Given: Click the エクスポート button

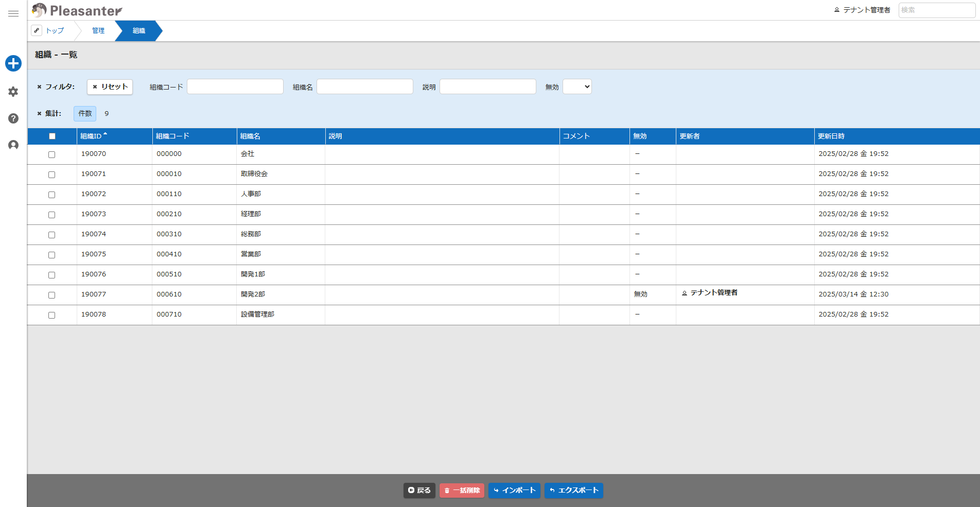Looking at the screenshot, I should pyautogui.click(x=574, y=491).
